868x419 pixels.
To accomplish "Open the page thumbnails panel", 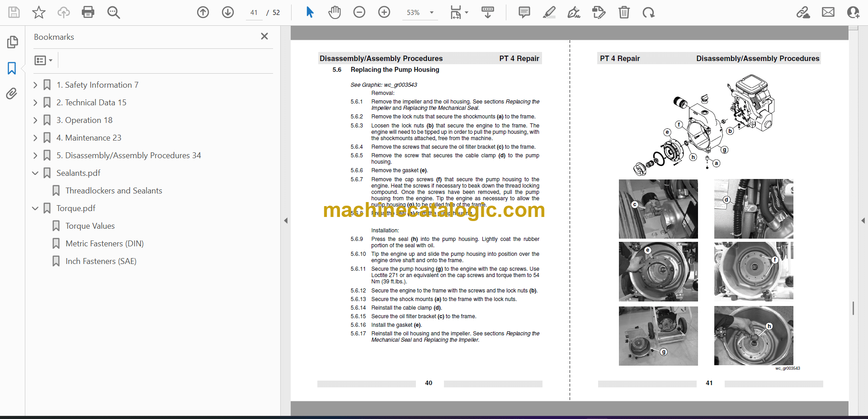I will point(12,42).
